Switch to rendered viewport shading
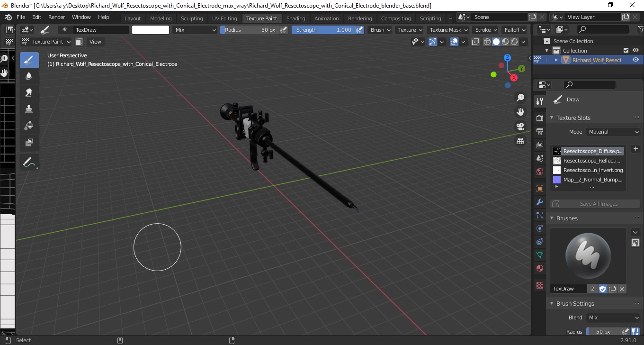The width and height of the screenshot is (644, 345). tap(514, 42)
